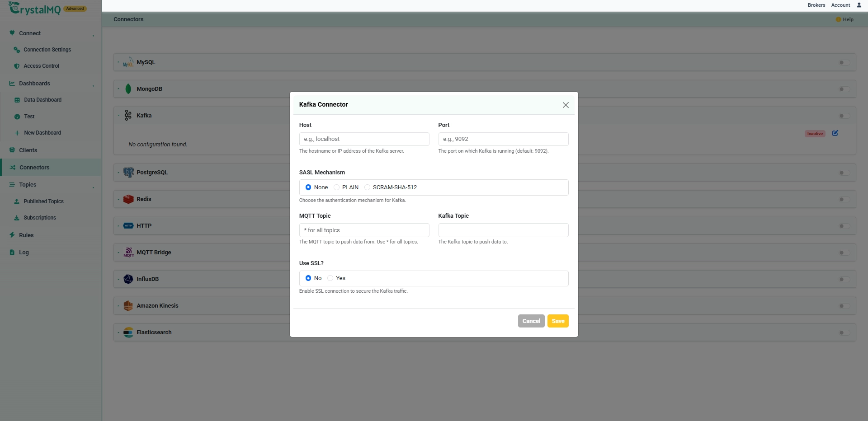
Task: Click the Data Dashboard table icon
Action: (x=17, y=100)
